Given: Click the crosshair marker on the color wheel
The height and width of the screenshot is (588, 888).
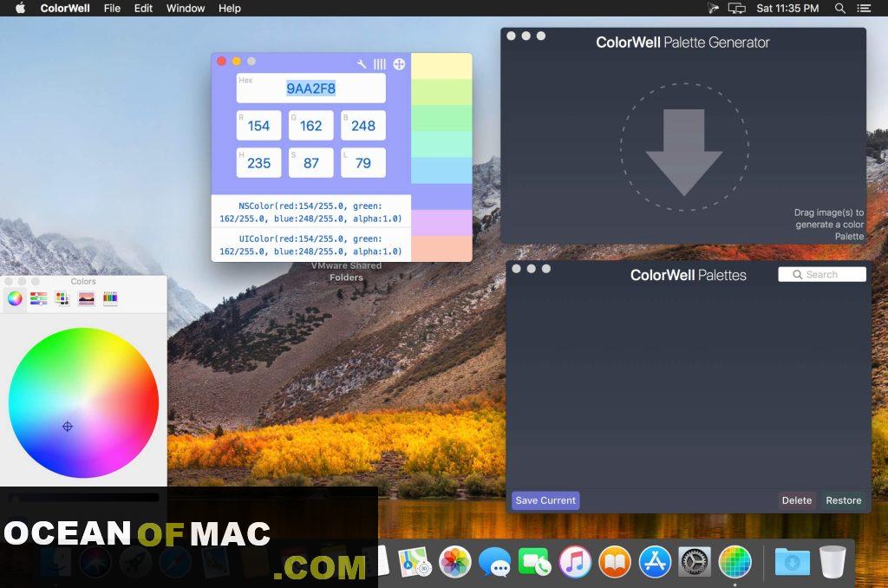Looking at the screenshot, I should pyautogui.click(x=68, y=427).
